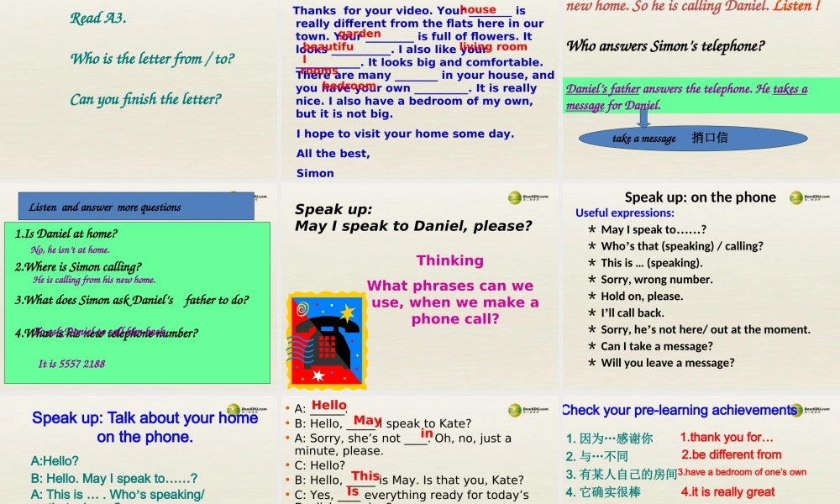The width and height of the screenshot is (840, 504).
Task: Click the red answer 'Hello' in the dialogue
Action: point(328,406)
